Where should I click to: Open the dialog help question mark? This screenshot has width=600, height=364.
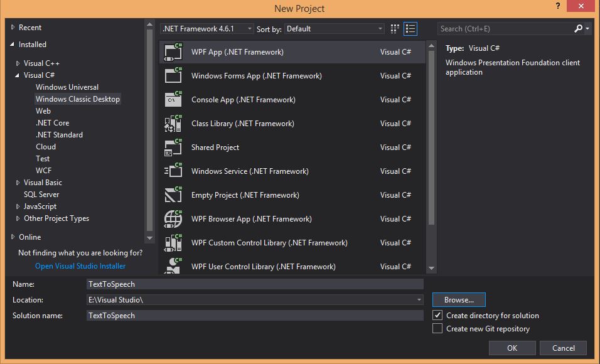[558, 6]
